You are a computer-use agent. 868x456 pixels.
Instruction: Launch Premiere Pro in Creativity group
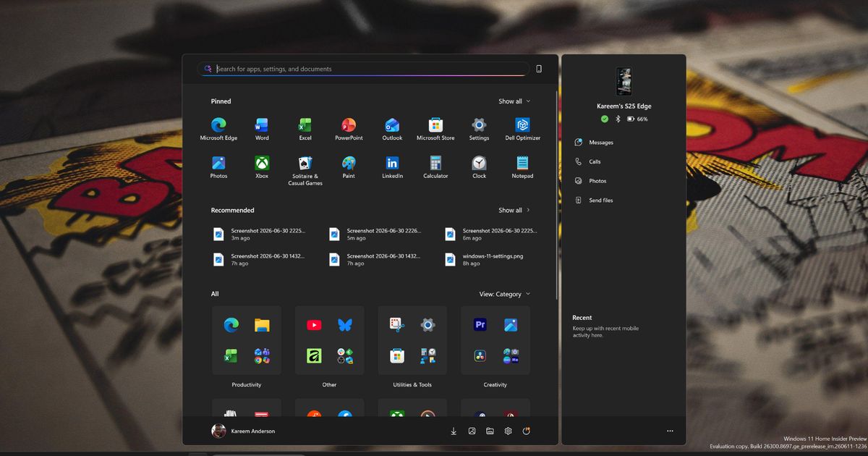(480, 325)
